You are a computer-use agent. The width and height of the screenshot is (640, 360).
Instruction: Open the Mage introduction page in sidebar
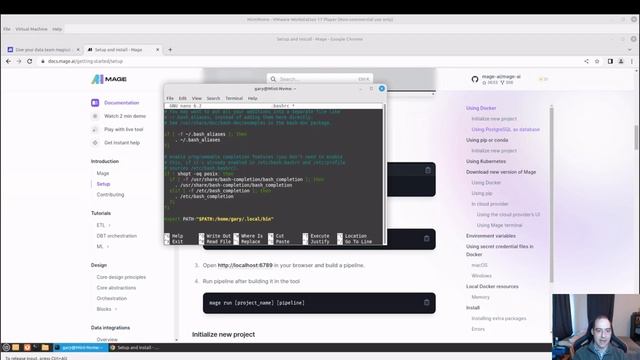[102, 173]
